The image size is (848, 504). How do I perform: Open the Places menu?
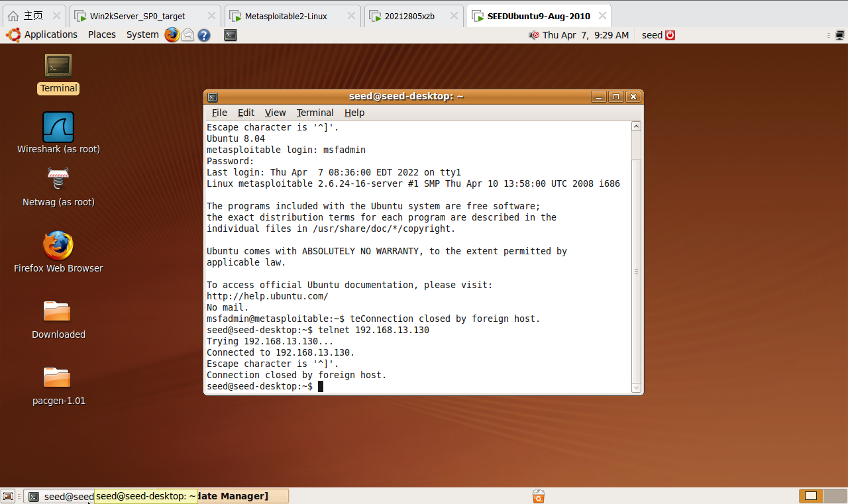point(102,34)
